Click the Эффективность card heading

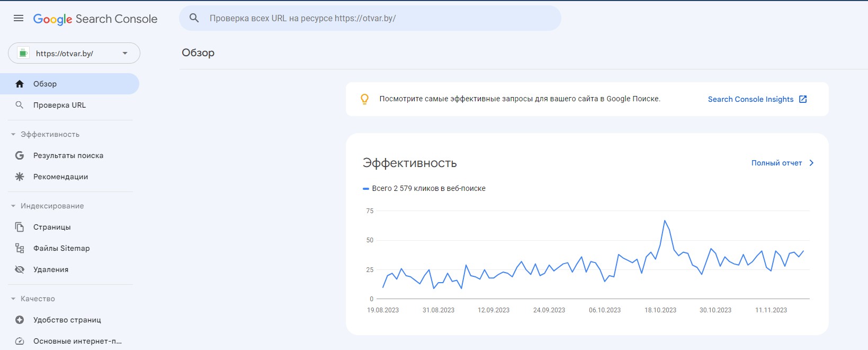pos(409,163)
